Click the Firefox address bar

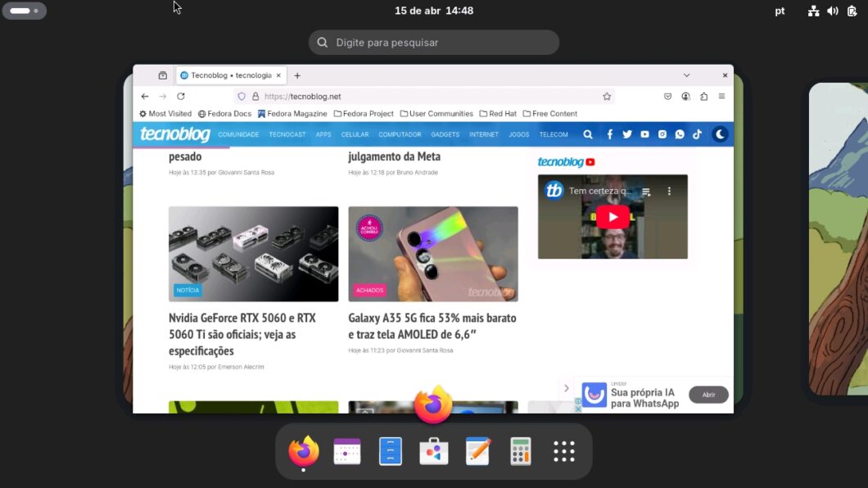point(427,97)
